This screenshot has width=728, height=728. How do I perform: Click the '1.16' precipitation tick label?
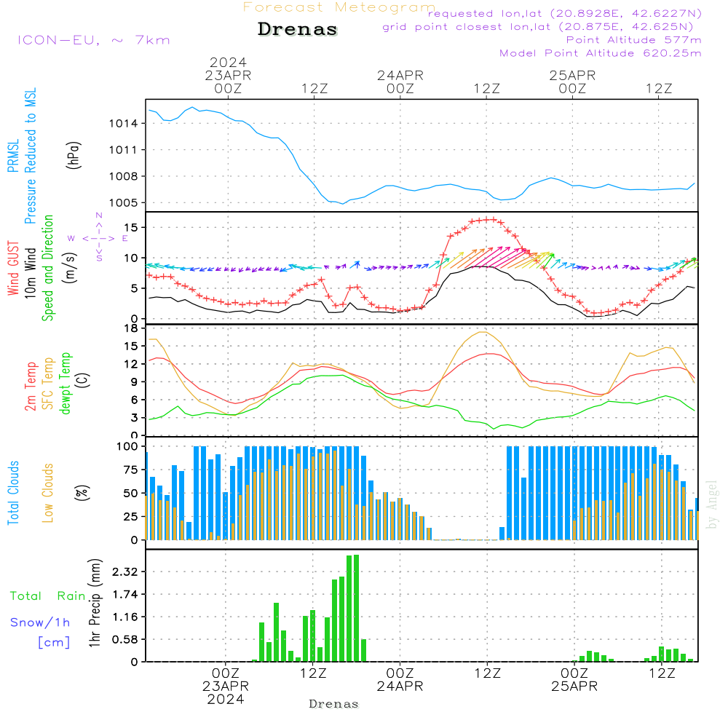pos(125,617)
